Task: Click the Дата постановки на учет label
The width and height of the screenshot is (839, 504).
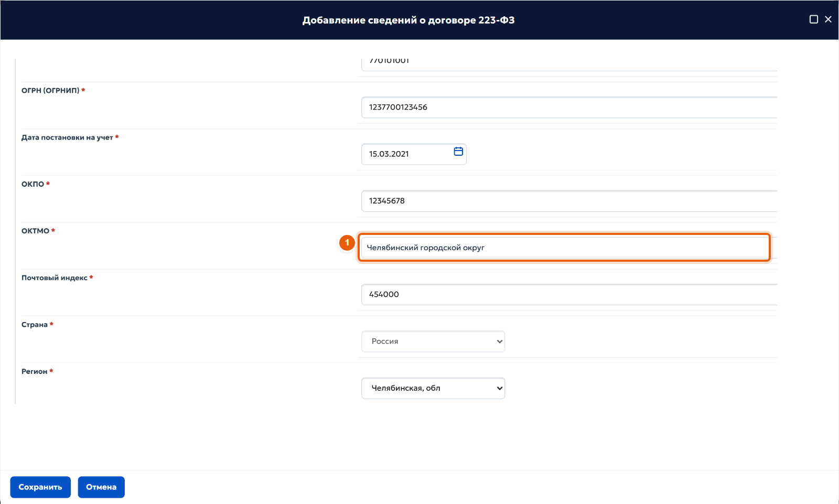Action: (67, 137)
